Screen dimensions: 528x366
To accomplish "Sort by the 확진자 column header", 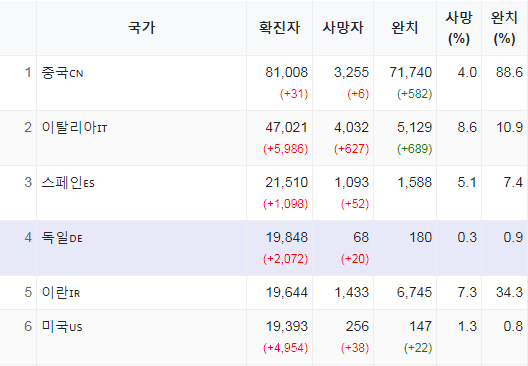I will (x=279, y=28).
